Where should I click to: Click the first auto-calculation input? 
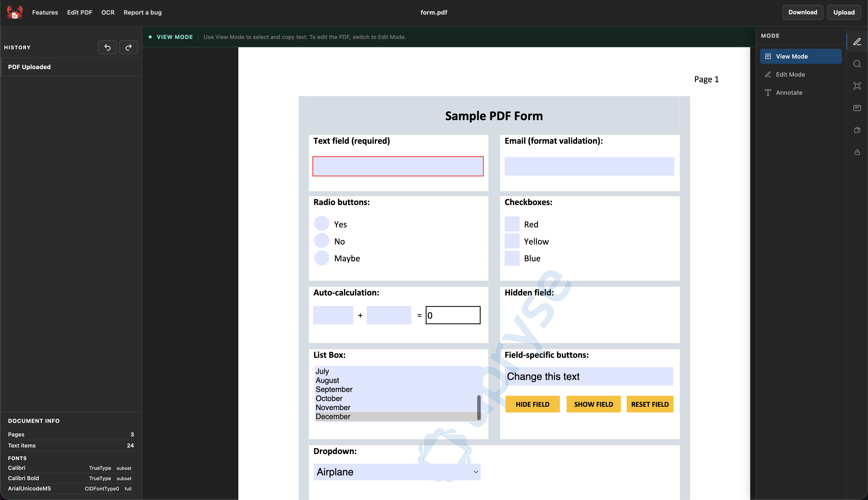pos(333,315)
